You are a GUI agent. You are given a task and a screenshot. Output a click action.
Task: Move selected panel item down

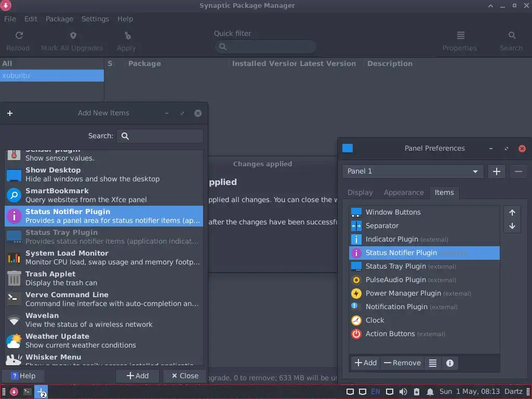(512, 226)
